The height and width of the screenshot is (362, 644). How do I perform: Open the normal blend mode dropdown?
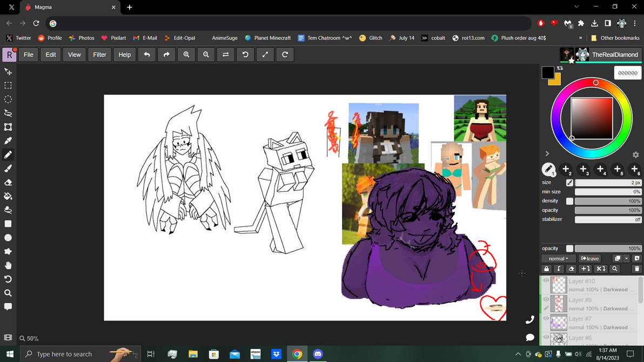click(559, 258)
